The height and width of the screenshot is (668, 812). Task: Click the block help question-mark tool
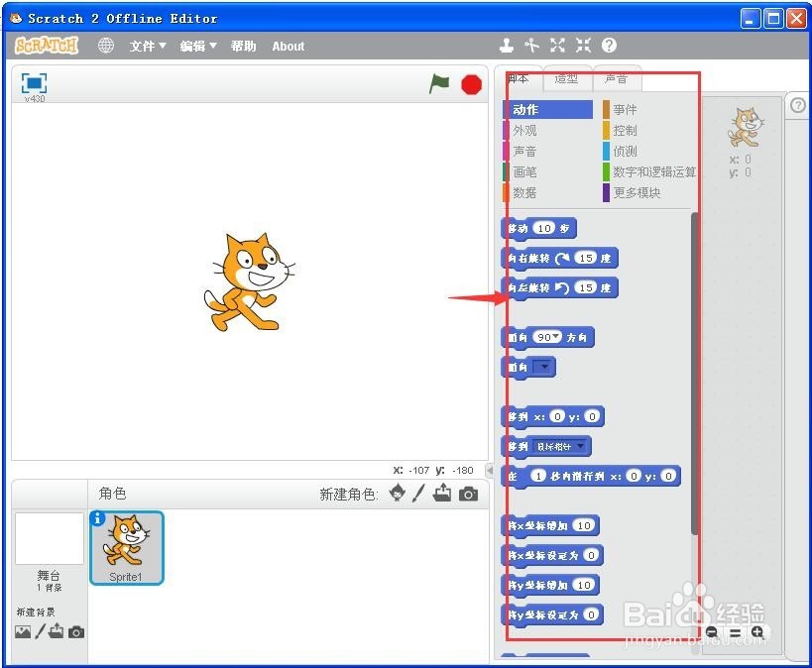coord(609,46)
